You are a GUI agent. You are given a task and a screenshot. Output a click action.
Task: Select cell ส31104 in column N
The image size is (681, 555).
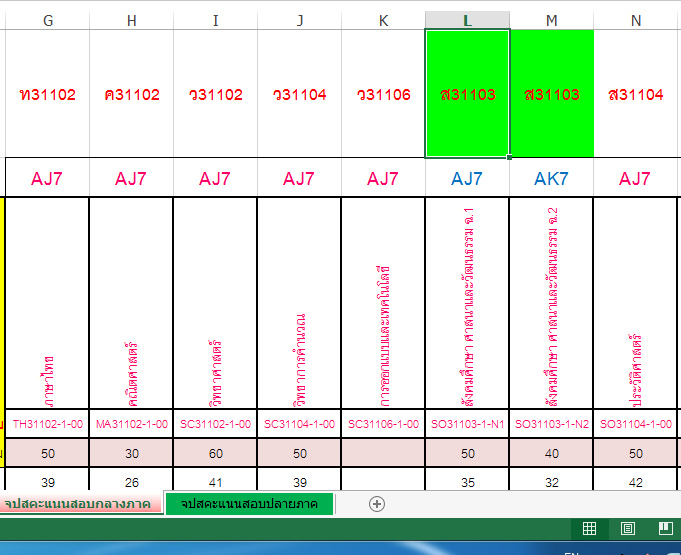(636, 94)
